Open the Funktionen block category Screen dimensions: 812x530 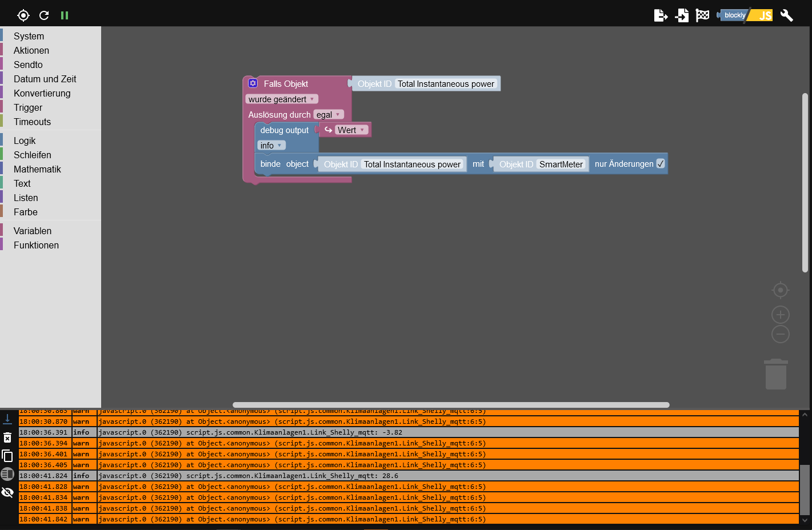click(x=50, y=245)
